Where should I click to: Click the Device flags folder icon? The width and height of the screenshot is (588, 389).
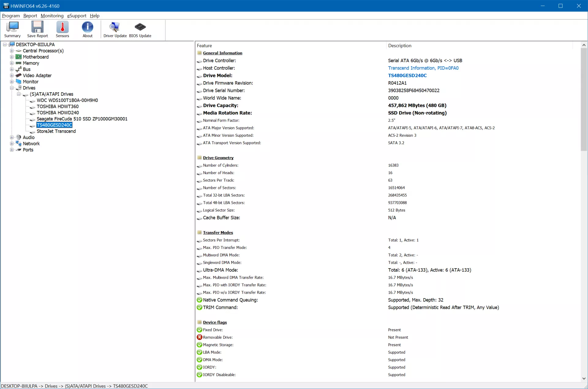200,322
